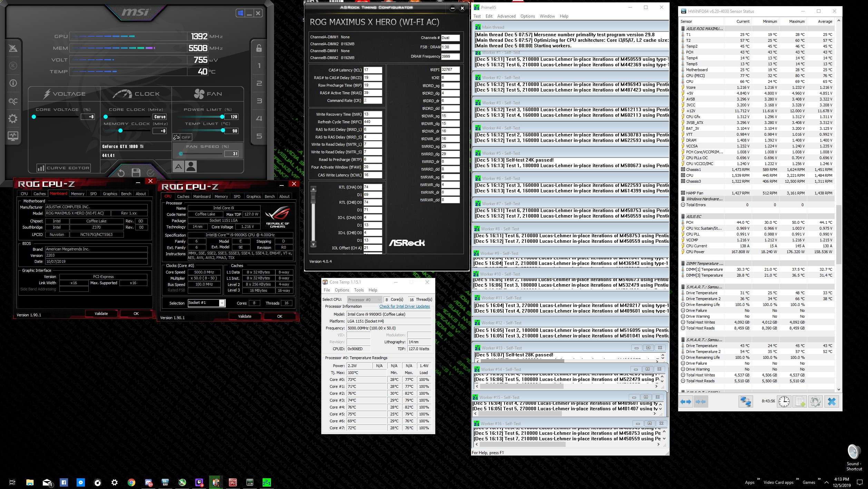
Task: Click ASRock timing list scroll down arrow
Action: [313, 244]
